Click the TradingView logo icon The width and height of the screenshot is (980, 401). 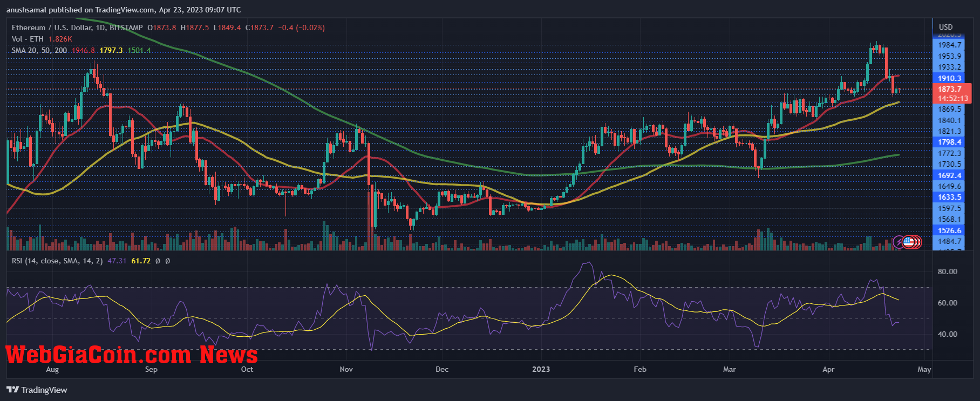pyautogui.click(x=12, y=390)
